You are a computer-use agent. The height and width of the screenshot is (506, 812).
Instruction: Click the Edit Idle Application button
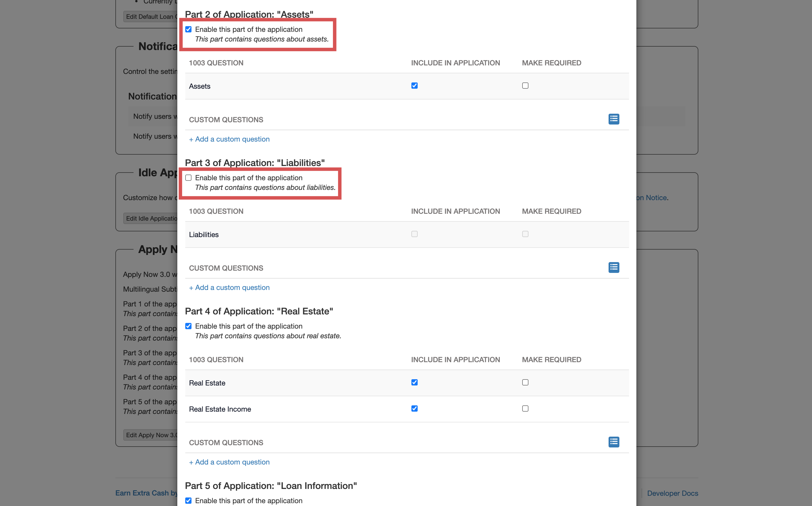[151, 219]
